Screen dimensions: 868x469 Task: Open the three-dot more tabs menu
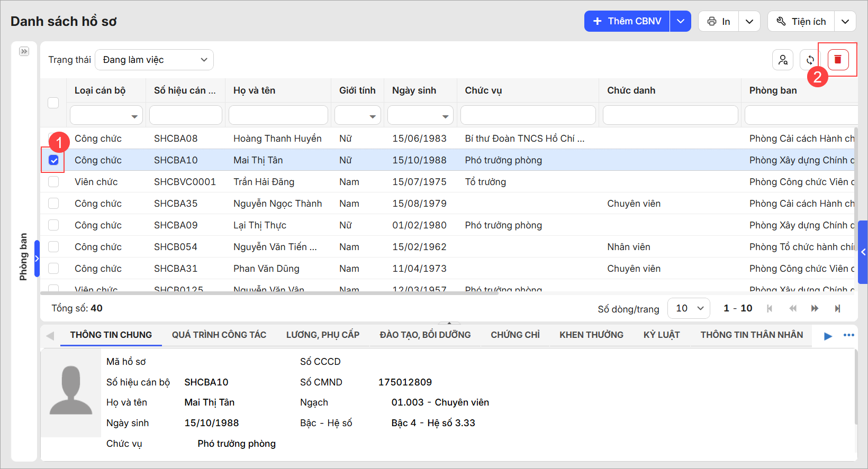849,335
